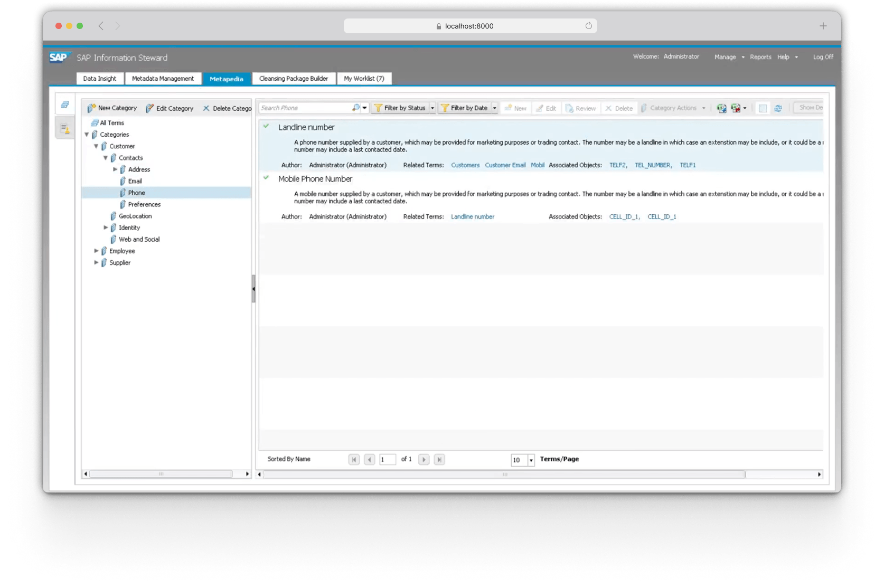The width and height of the screenshot is (884, 588).
Task: Open the Filter by Status dropdown
Action: tap(432, 108)
